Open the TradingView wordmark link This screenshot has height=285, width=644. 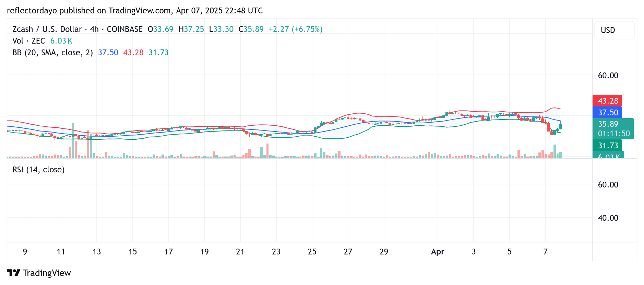[47, 273]
